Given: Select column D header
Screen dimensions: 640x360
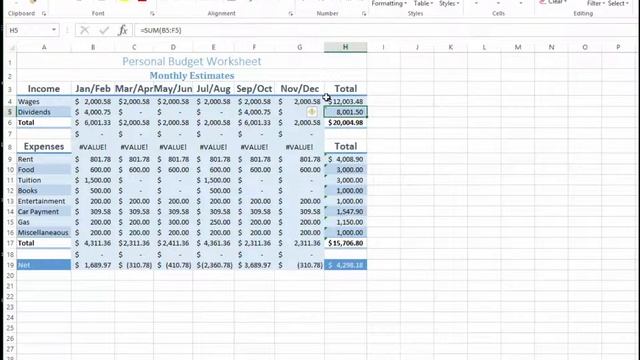Looking at the screenshot, I should click(x=173, y=47).
